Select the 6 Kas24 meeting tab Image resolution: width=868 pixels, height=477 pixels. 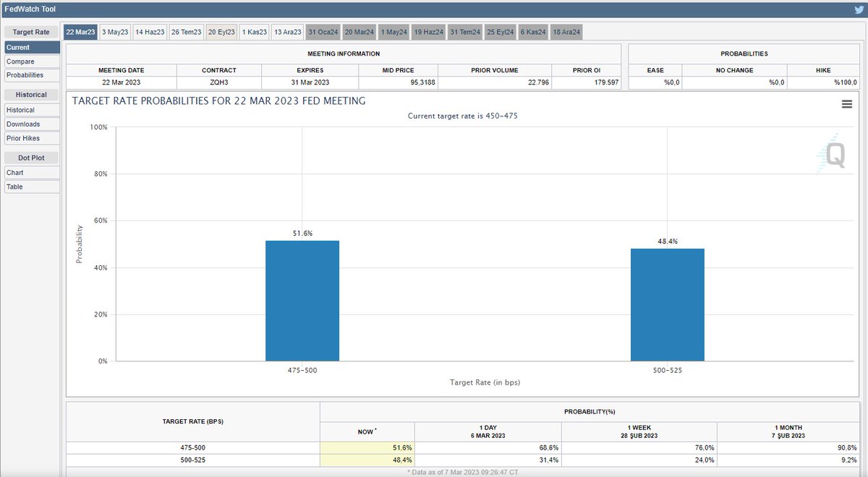tap(533, 32)
